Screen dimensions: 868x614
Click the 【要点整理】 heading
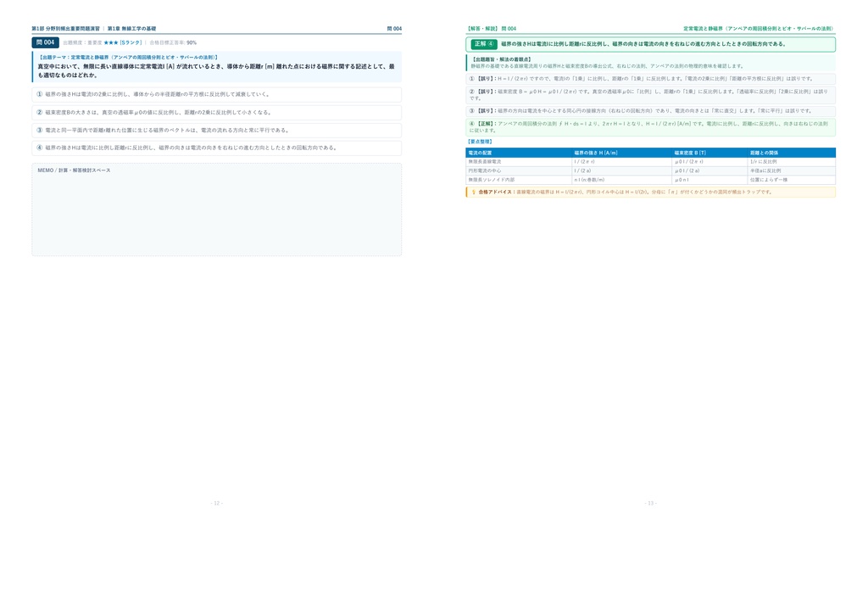coord(480,142)
